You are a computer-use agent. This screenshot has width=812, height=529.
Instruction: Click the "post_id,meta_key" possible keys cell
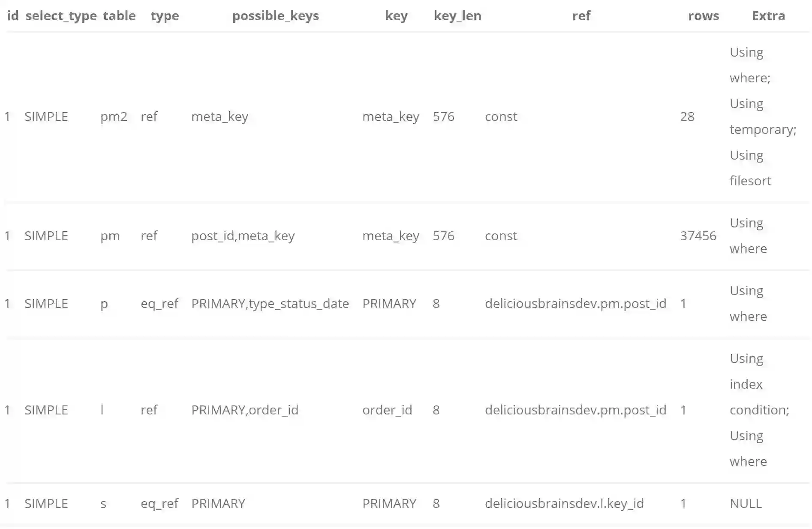pyautogui.click(x=243, y=236)
